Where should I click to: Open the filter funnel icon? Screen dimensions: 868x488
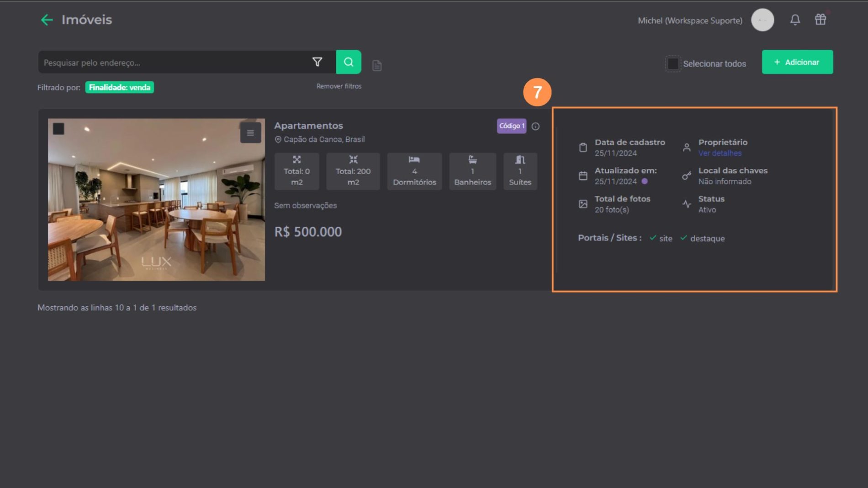point(317,62)
